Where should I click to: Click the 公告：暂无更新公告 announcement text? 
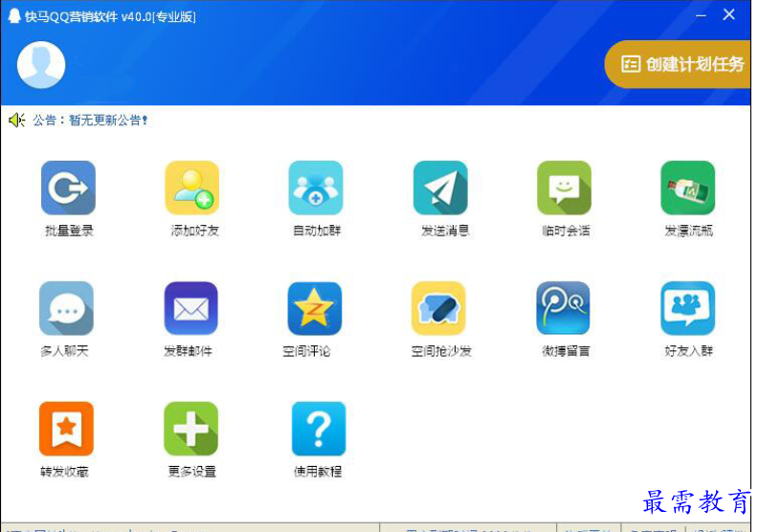tap(90, 120)
